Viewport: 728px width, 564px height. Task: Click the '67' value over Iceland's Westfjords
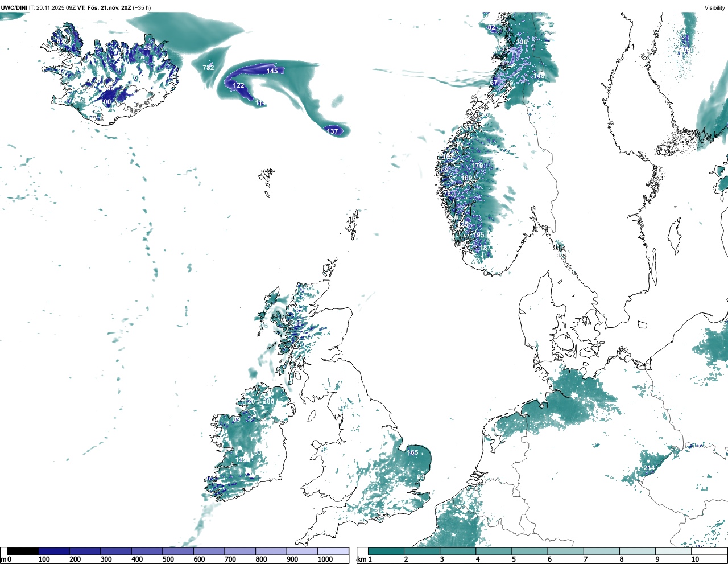pyautogui.click(x=60, y=42)
